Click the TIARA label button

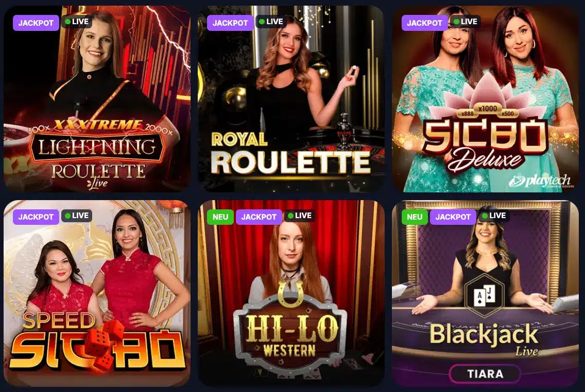[485, 374]
